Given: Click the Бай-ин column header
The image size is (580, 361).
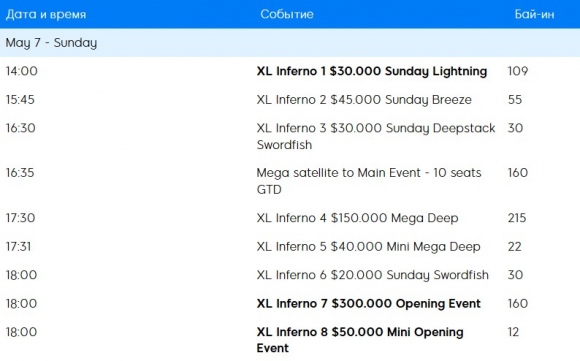Looking at the screenshot, I should click(534, 14).
